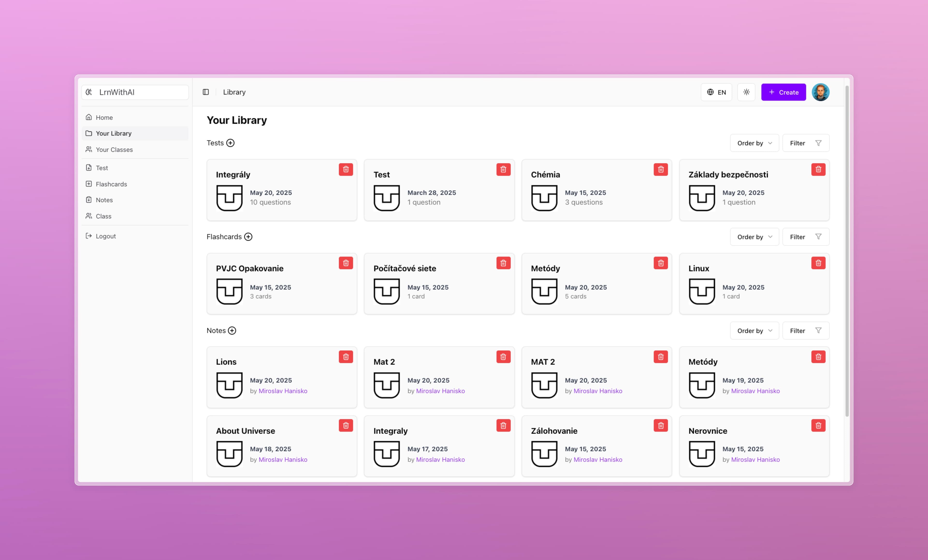This screenshot has width=928, height=560.
Task: Add a new test with plus icon
Action: [x=231, y=143]
